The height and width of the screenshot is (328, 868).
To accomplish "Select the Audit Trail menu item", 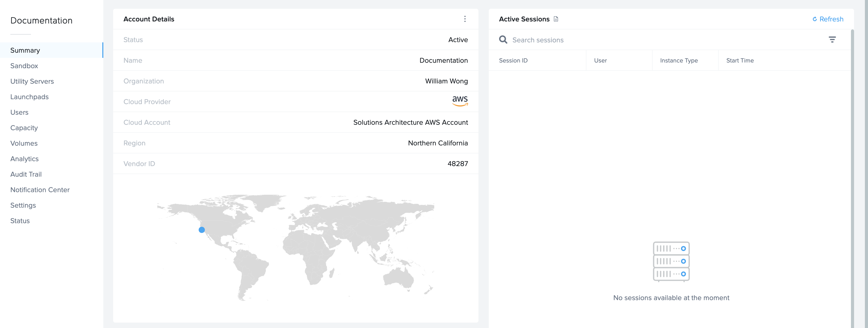I will coord(26,174).
